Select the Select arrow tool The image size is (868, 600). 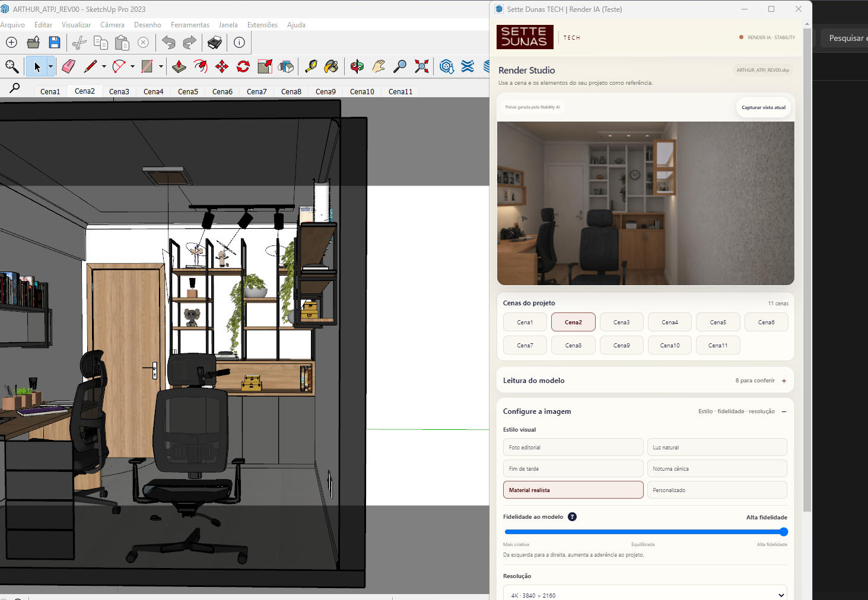pos(37,66)
